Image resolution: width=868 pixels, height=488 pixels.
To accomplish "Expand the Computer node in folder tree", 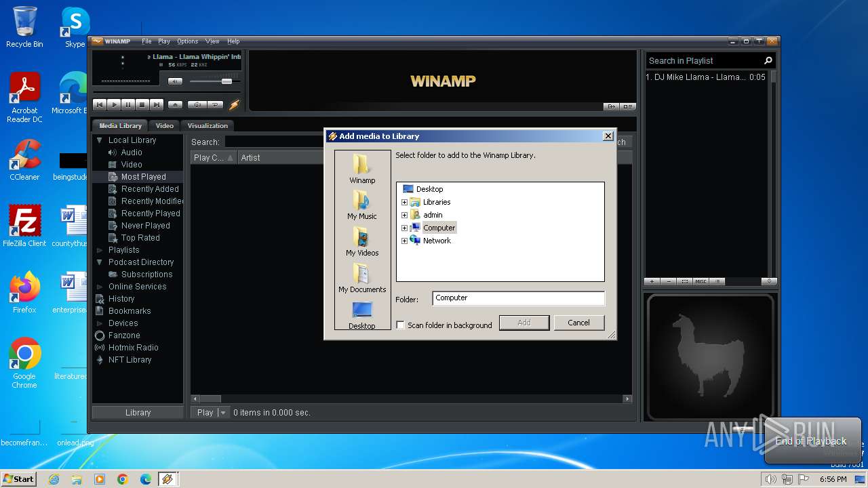I will (404, 228).
